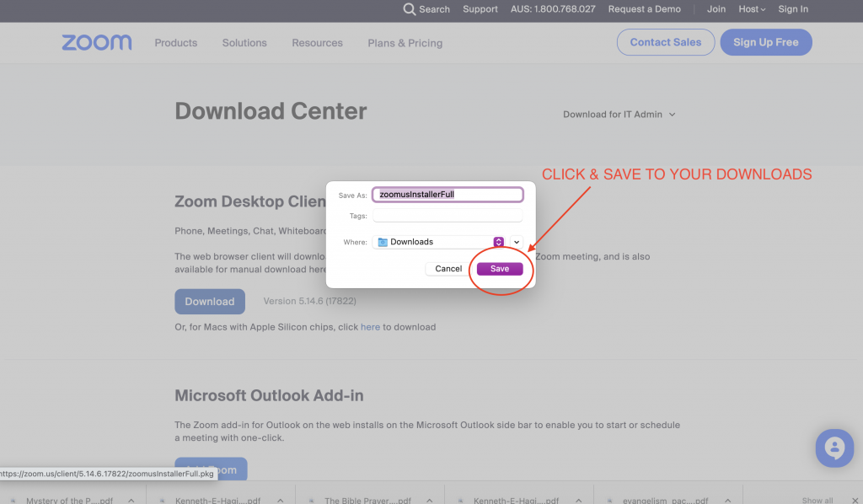The image size is (863, 504).
Task: Click the Save button in dialog
Action: (500, 269)
